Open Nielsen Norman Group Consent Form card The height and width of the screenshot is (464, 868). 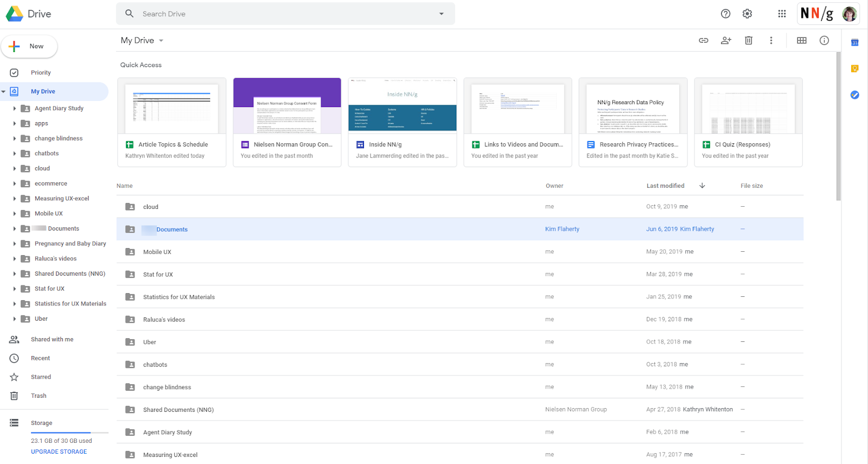point(287,122)
